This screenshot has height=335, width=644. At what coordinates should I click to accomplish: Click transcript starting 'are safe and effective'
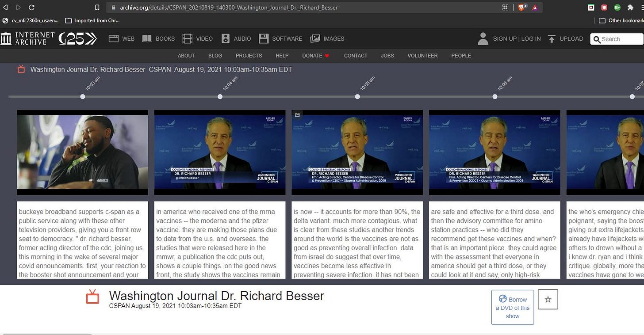click(494, 240)
